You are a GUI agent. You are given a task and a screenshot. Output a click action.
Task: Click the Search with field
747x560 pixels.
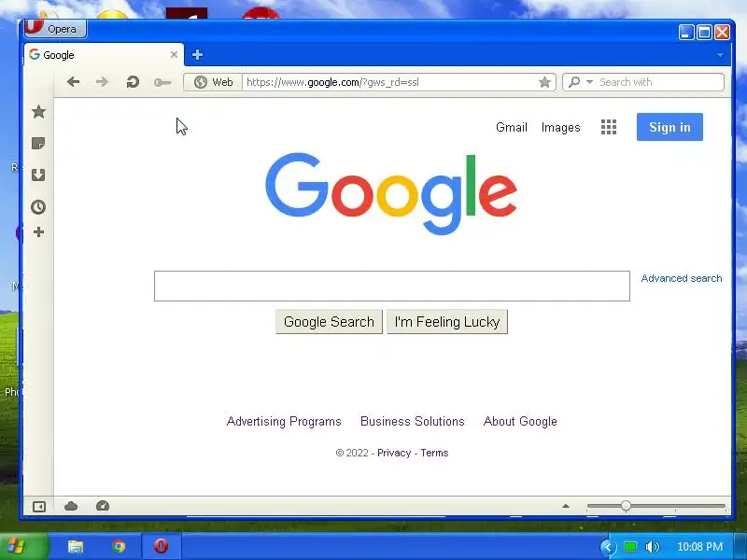[660, 82]
